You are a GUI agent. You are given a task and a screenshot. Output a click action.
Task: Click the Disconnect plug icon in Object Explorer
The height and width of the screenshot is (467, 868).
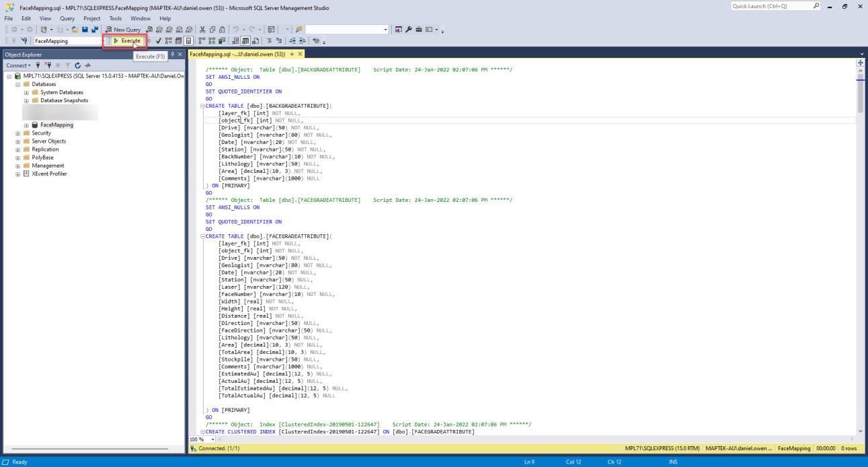pyautogui.click(x=48, y=65)
